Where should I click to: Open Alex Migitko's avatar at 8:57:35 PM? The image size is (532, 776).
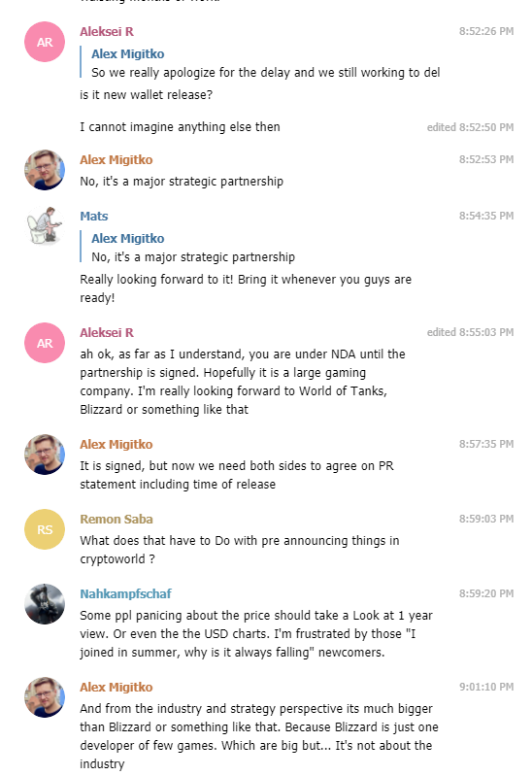[45, 455]
